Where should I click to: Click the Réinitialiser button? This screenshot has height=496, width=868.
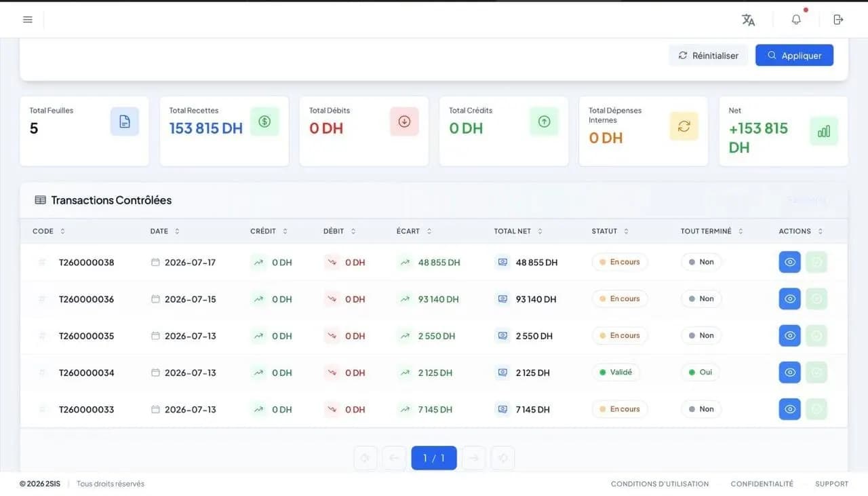(x=708, y=56)
